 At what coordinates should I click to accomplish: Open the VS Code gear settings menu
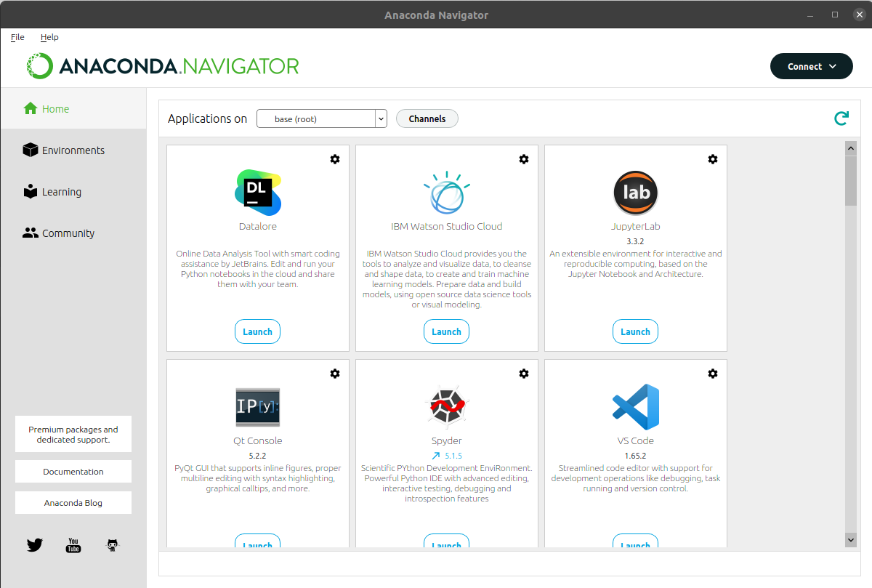pyautogui.click(x=713, y=374)
